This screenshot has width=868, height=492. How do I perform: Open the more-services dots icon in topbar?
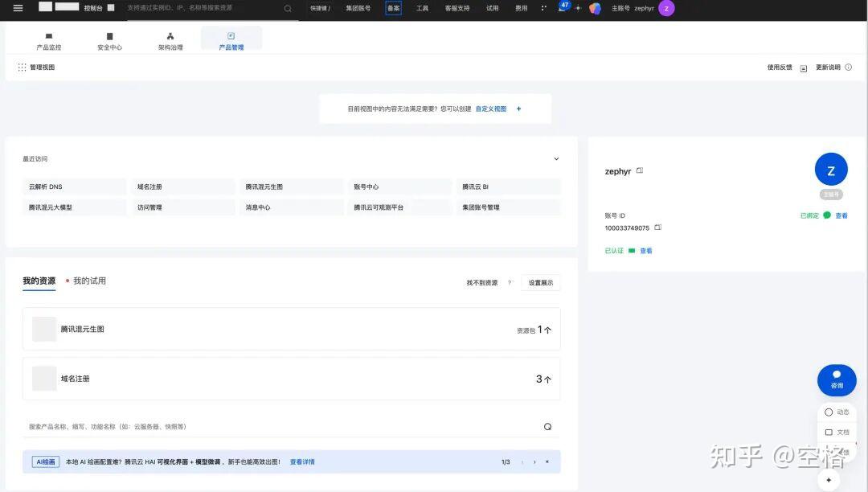pyautogui.click(x=543, y=9)
